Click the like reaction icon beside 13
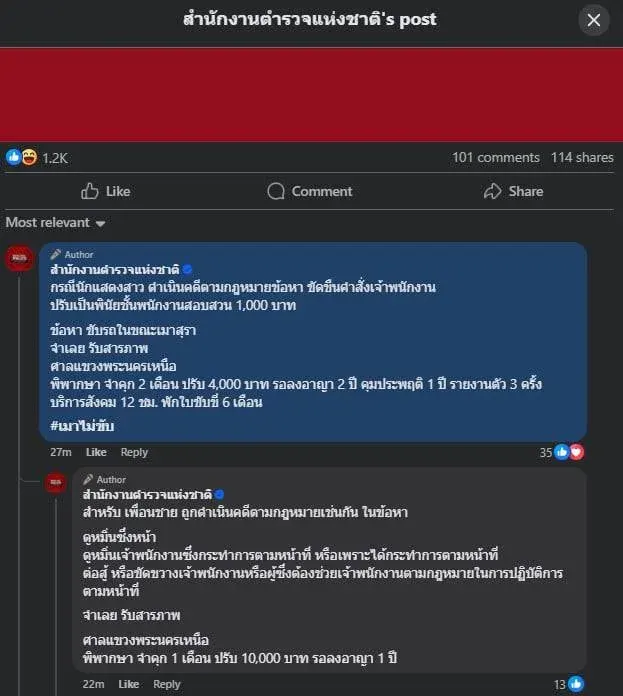 tap(576, 684)
